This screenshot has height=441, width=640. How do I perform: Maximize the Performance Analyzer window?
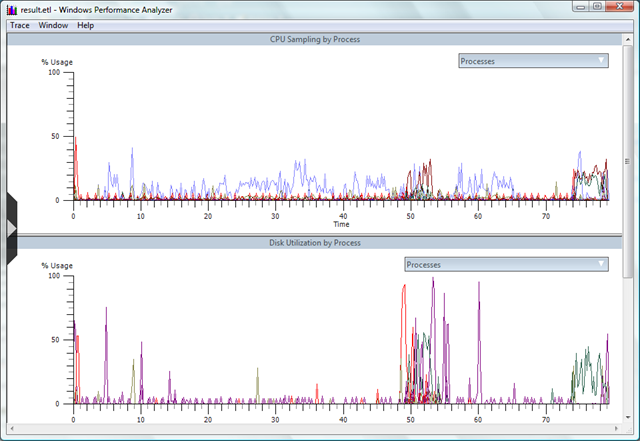click(x=597, y=7)
